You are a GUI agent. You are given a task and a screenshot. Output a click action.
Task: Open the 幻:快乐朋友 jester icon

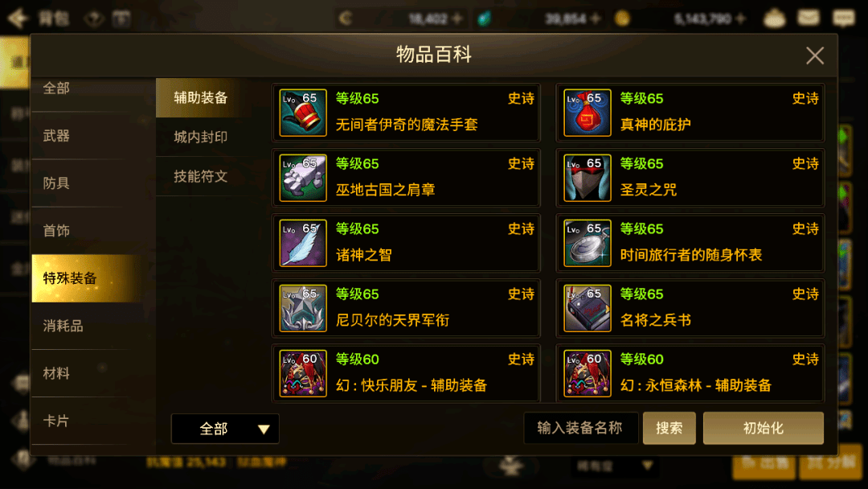pyautogui.click(x=303, y=373)
